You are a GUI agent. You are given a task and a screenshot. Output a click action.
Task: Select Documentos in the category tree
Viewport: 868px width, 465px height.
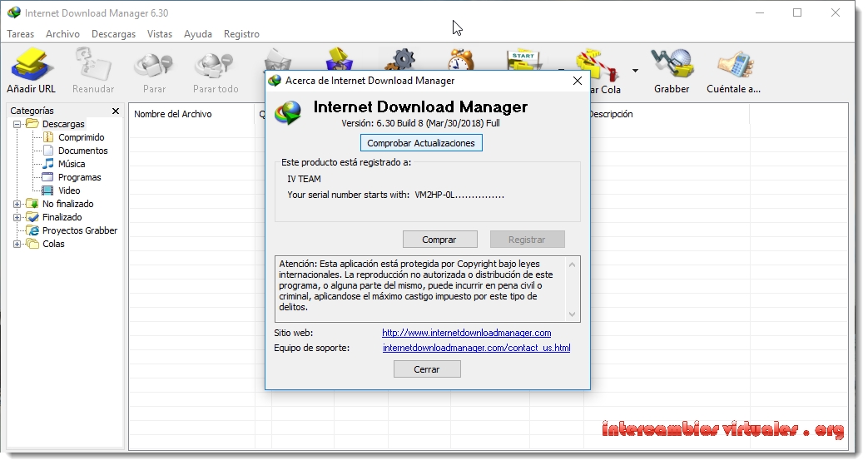[83, 151]
